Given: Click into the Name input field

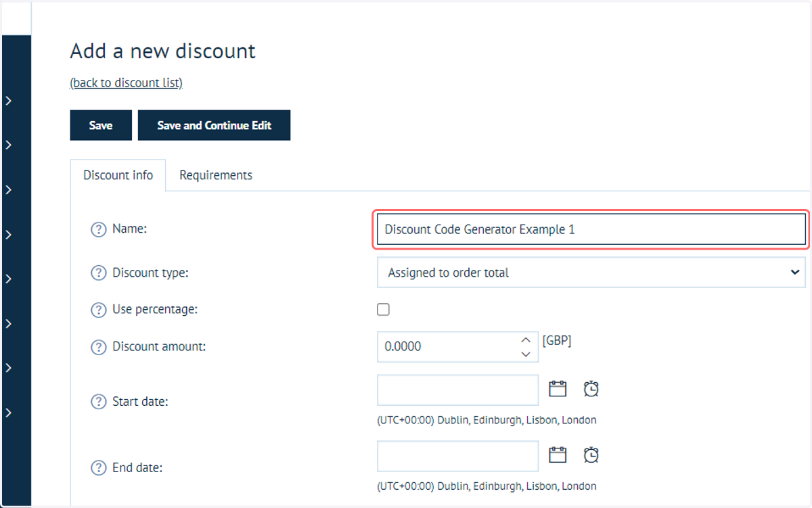Looking at the screenshot, I should (x=591, y=229).
